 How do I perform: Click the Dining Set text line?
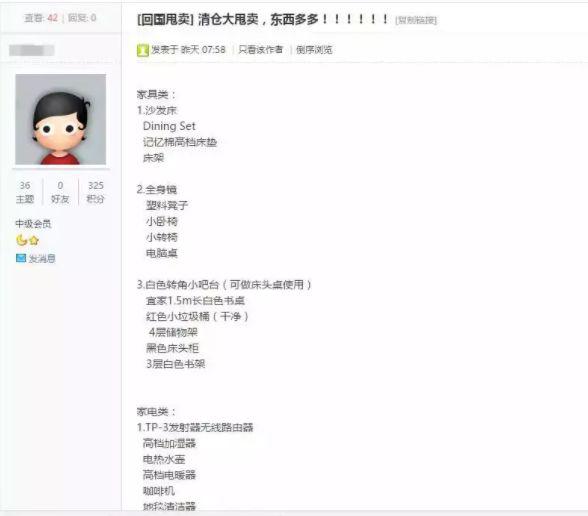(x=169, y=126)
